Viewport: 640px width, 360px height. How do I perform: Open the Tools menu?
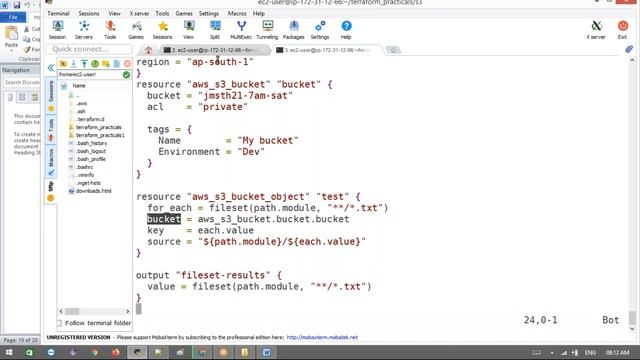point(162,13)
